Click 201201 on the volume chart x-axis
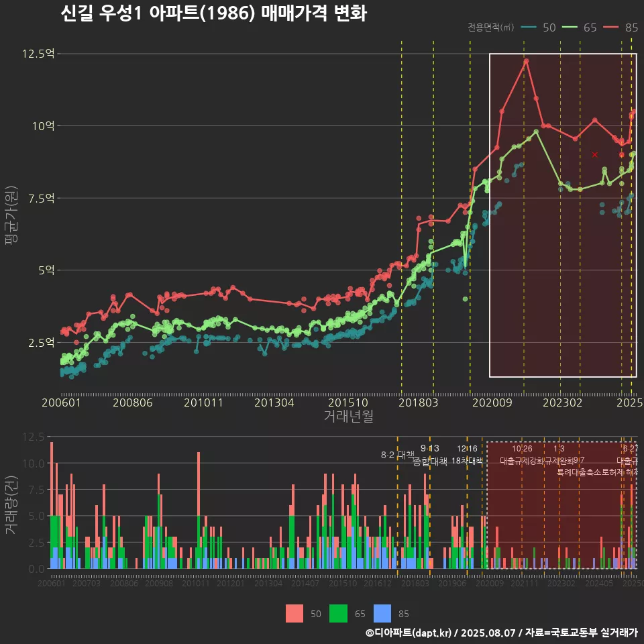This screenshot has width=644, height=644. (231, 583)
